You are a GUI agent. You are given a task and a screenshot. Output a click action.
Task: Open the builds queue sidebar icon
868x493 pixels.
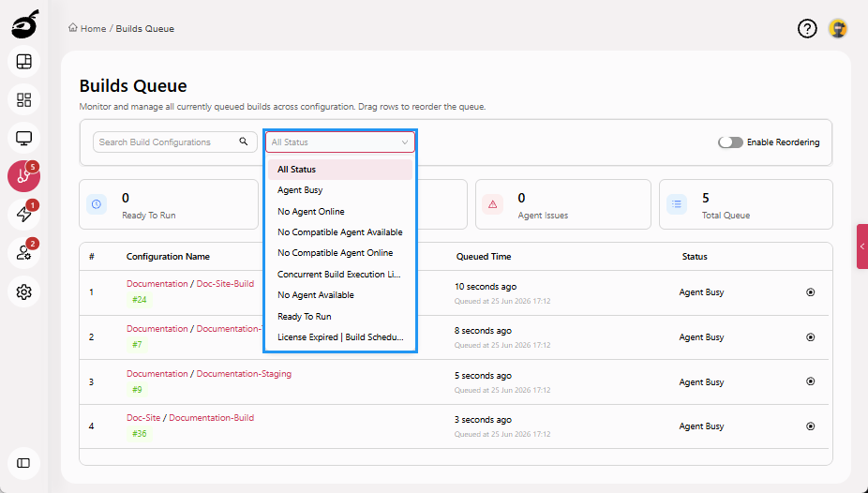coord(23,176)
